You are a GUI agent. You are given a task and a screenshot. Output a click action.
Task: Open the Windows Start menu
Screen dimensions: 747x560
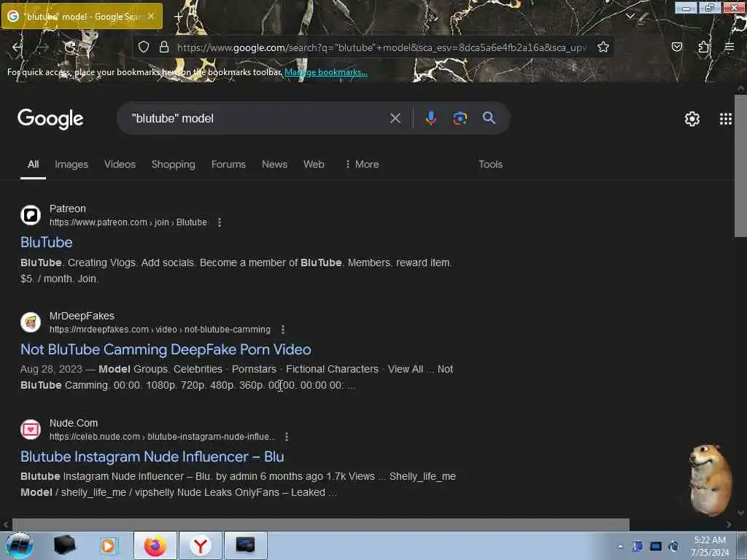(x=19, y=545)
